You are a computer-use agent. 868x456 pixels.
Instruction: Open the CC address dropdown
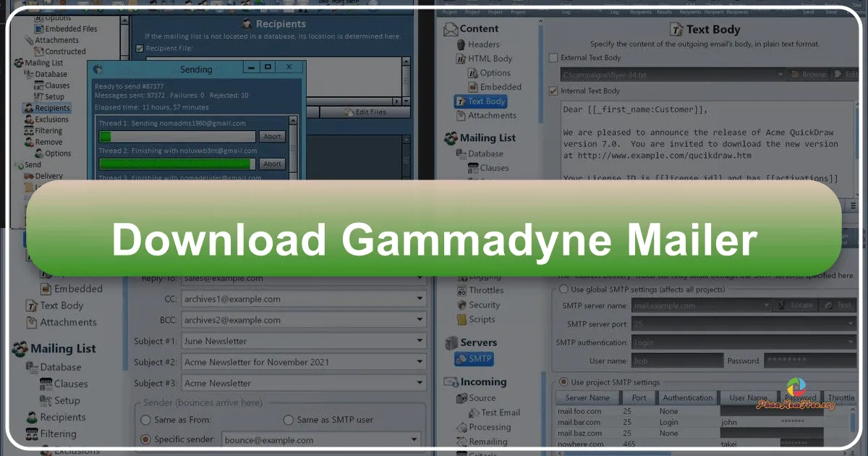pyautogui.click(x=420, y=298)
